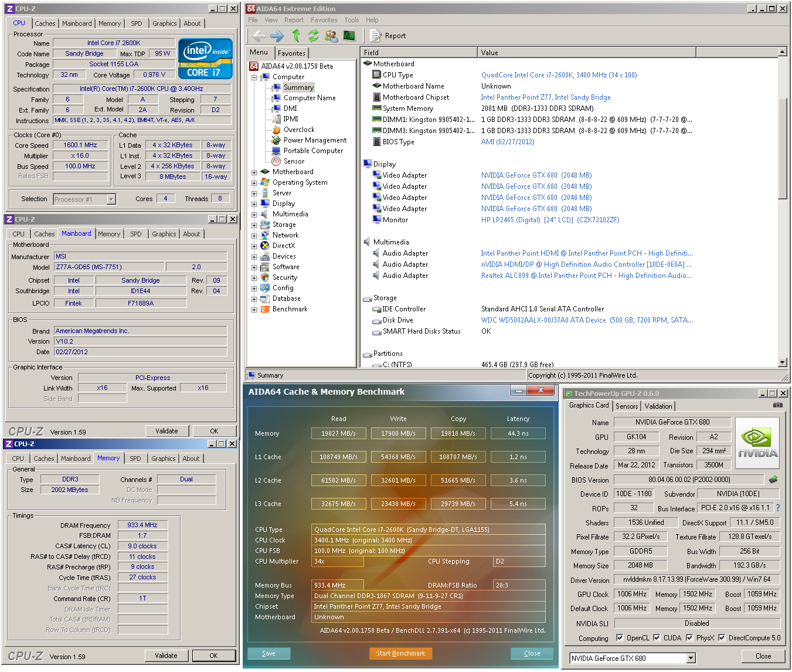Select the Sensor icon in AIDA64 tree
Viewport: 792px width, 672px height.
point(276,161)
